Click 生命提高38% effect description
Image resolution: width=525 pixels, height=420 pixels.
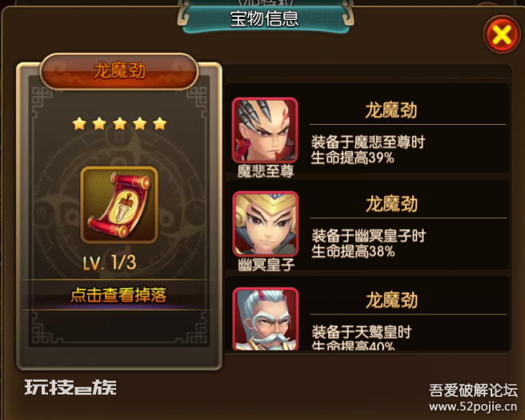click(353, 252)
